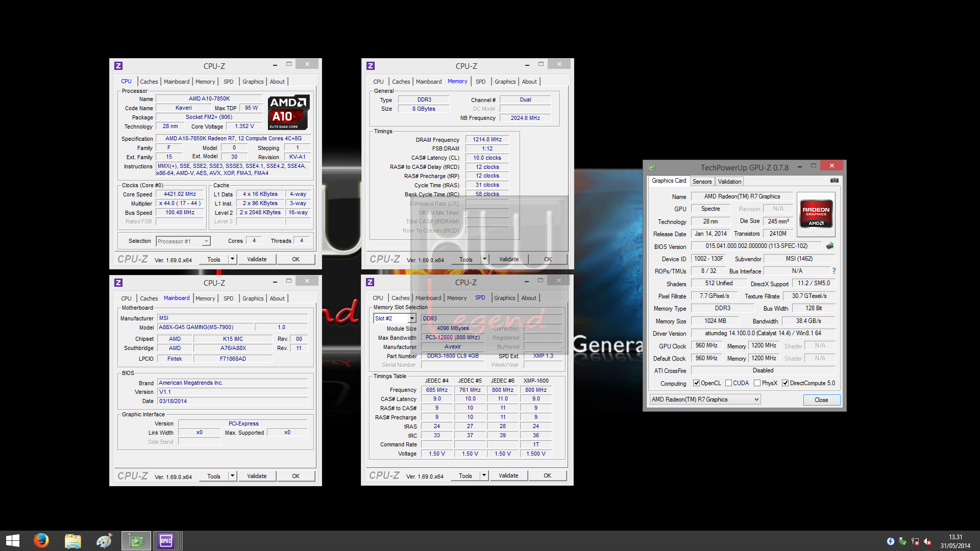
Task: Click the BIOS Version field in GPU-Z
Action: tap(756, 246)
